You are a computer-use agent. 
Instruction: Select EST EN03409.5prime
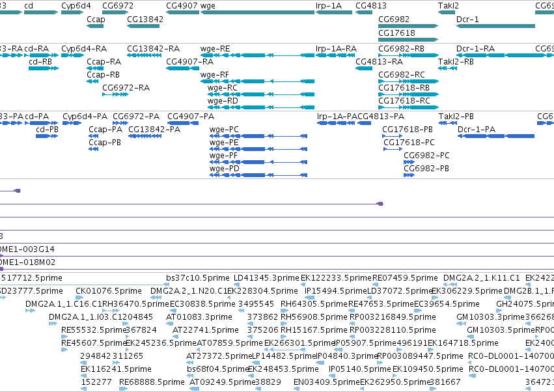point(327,382)
